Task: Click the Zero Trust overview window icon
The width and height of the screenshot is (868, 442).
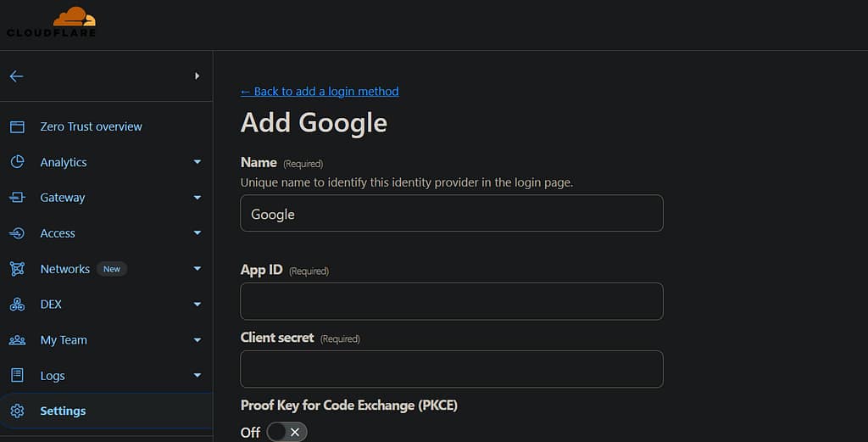Action: 17,126
